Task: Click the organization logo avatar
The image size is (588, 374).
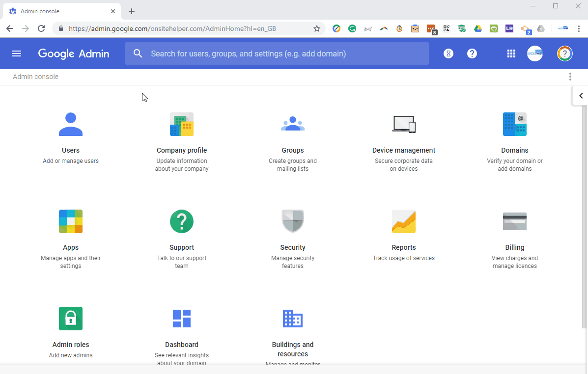Action: (535, 53)
